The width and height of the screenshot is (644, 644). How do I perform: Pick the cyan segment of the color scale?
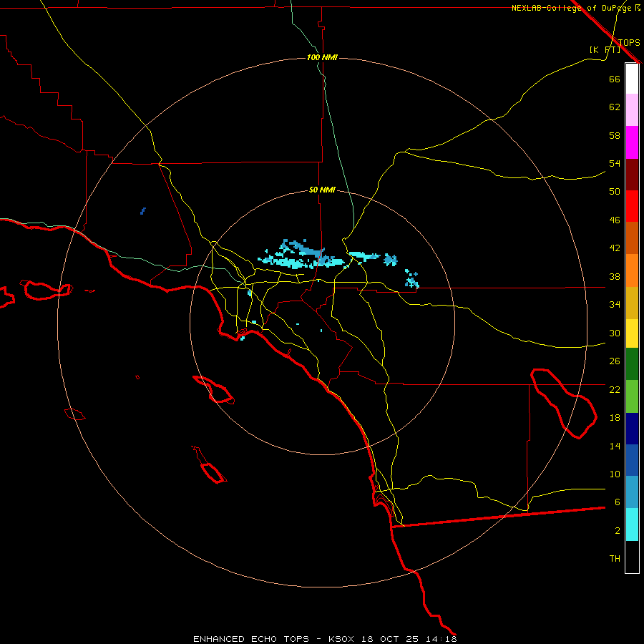pos(632,525)
